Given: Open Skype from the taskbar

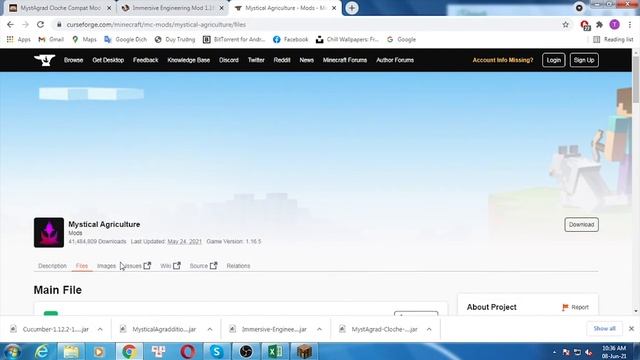Looking at the screenshot, I should (x=216, y=351).
